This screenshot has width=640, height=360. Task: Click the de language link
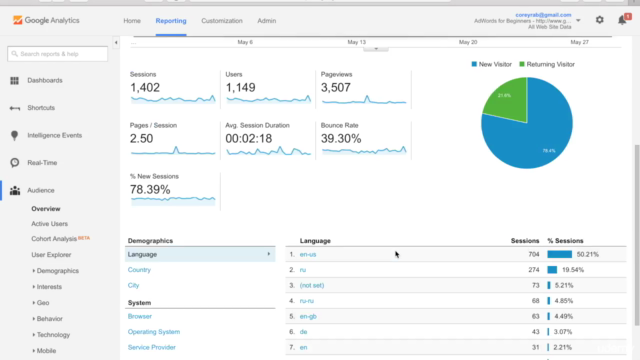point(303,332)
